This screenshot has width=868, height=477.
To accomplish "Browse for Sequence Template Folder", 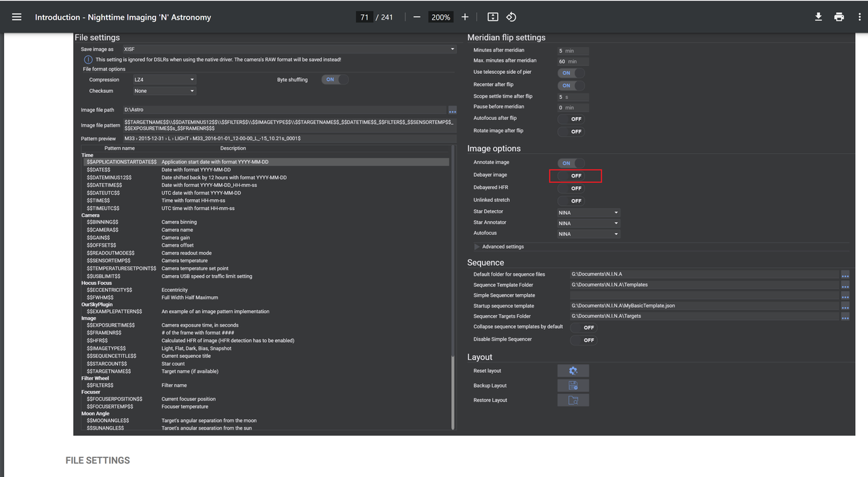I will point(845,285).
